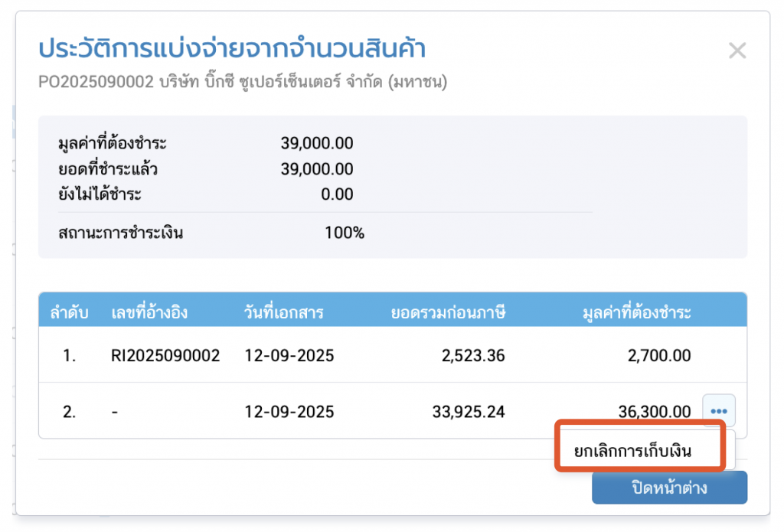Select the 2,700.00 payable amount cell
Viewport: 784px width, 532px height.
tap(660, 356)
